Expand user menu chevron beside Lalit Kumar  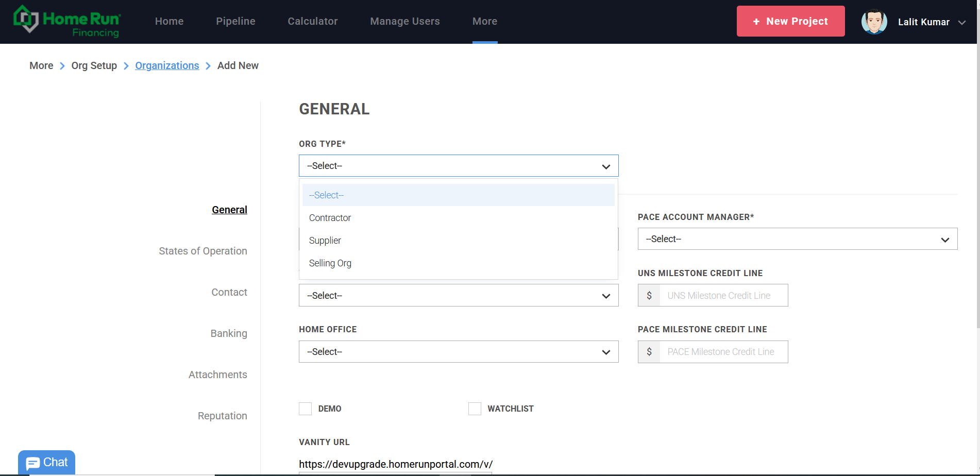tap(961, 23)
